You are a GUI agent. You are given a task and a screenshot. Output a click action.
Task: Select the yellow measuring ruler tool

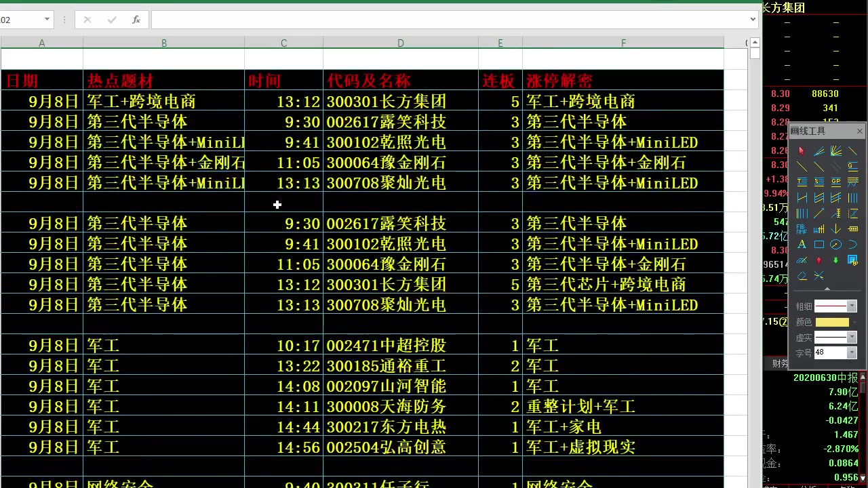tap(852, 229)
